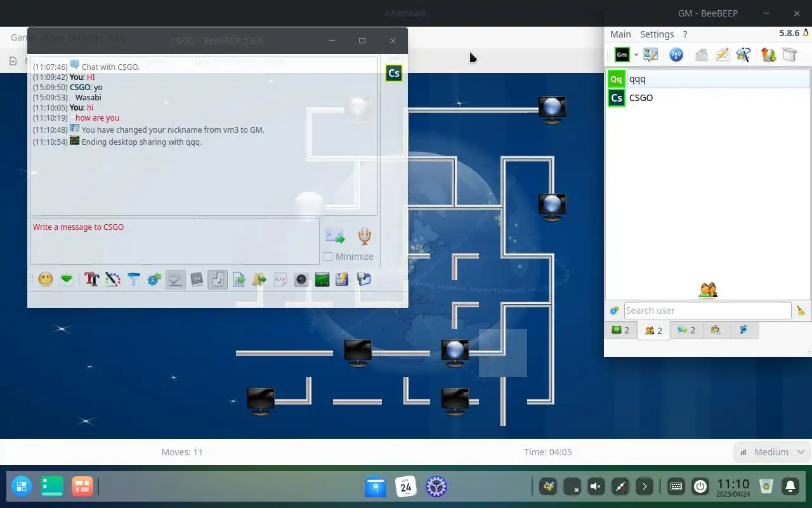812x508 pixels.
Task: Click the colorful people-with-wand group icon
Action: (743, 55)
